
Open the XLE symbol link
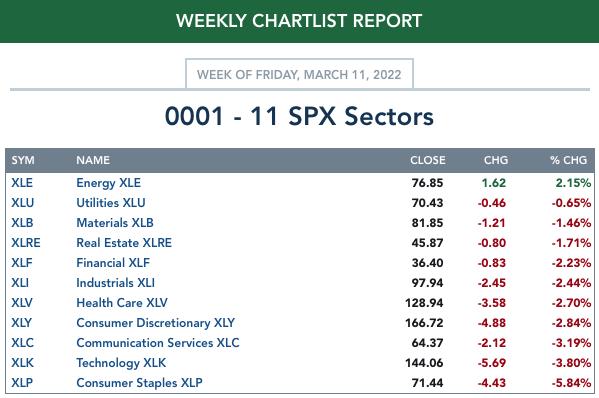tap(22, 183)
